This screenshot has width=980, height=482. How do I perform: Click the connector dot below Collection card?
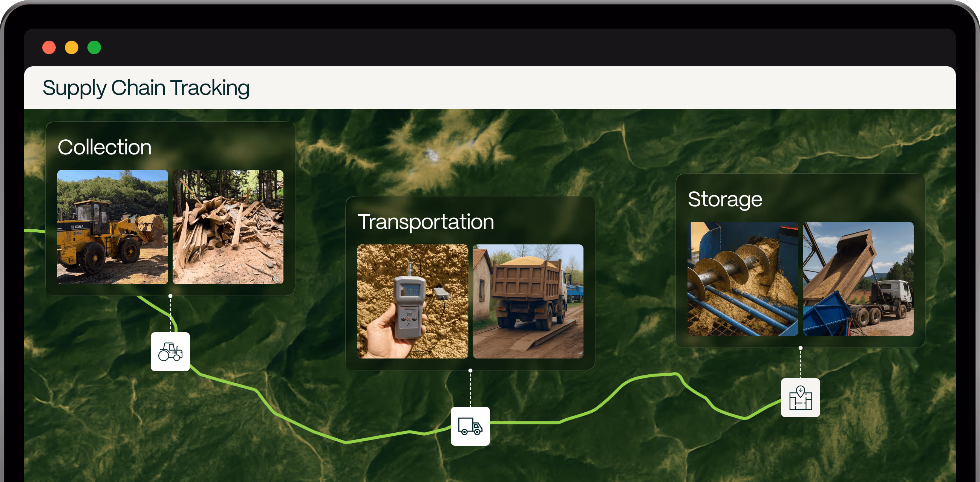pos(170,296)
